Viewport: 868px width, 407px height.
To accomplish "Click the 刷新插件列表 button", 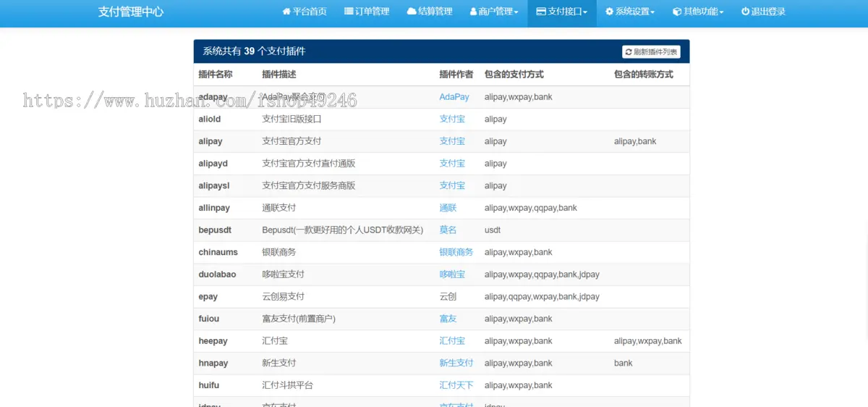I will tap(651, 51).
